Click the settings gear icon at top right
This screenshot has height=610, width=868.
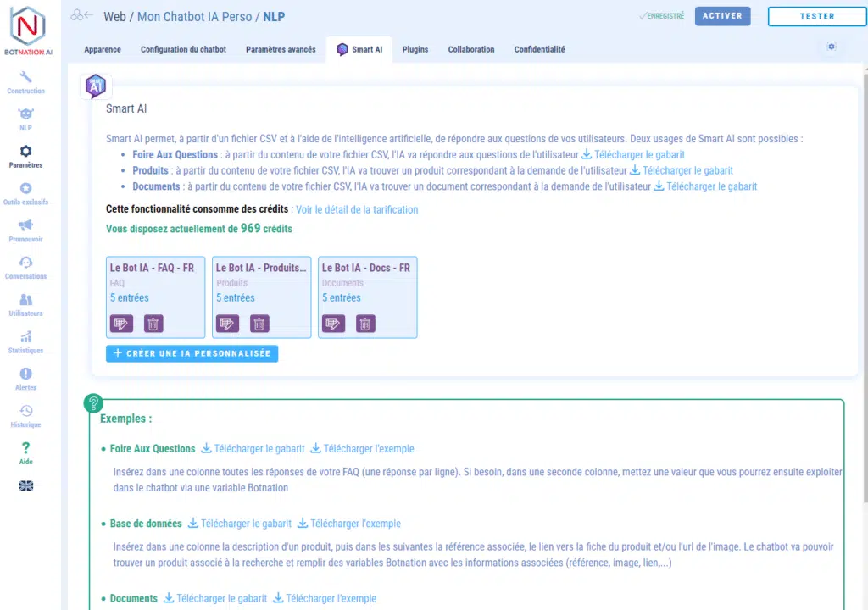pyautogui.click(x=831, y=47)
